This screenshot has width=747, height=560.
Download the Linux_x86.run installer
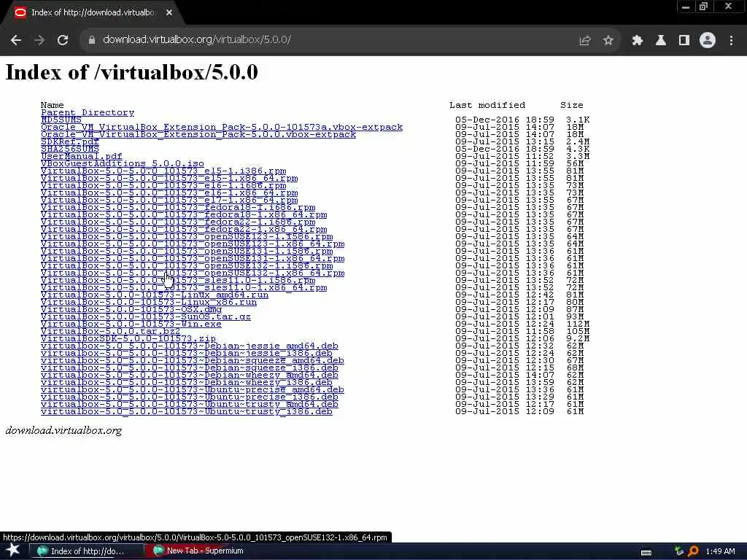point(149,303)
